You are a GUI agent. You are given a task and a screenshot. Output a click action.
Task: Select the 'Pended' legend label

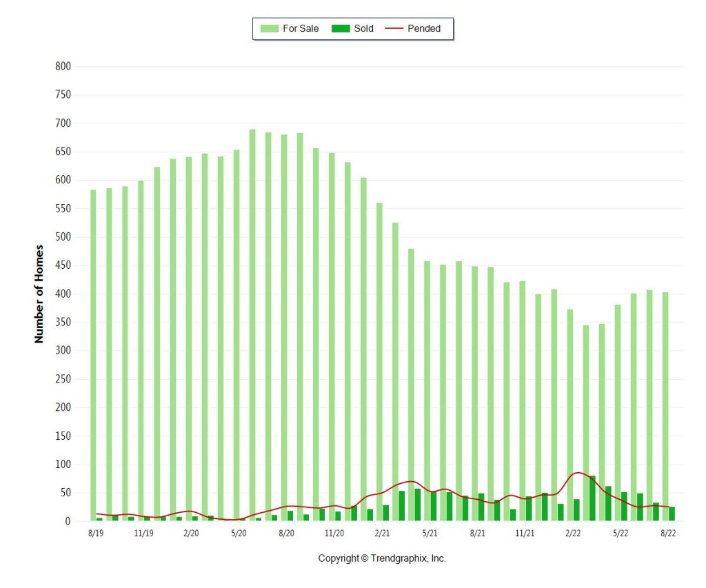[424, 28]
